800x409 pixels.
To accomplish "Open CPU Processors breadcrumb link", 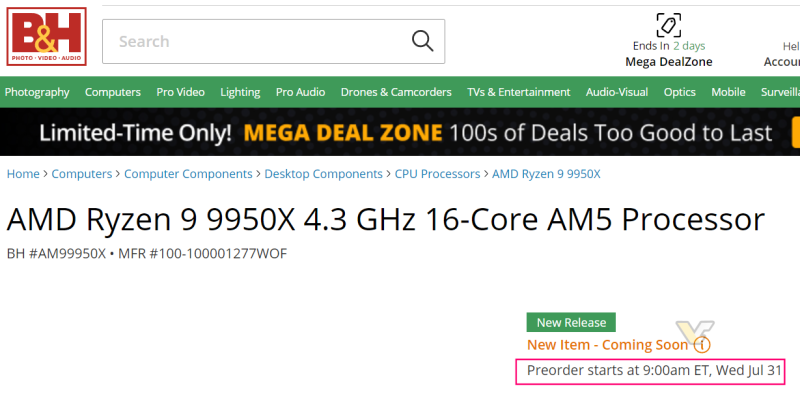I will click(x=437, y=174).
